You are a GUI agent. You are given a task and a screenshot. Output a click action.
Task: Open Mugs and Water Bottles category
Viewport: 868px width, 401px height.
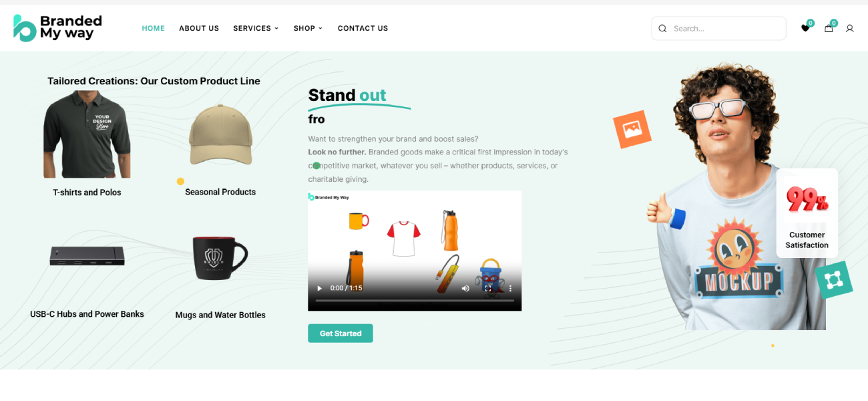(220, 315)
